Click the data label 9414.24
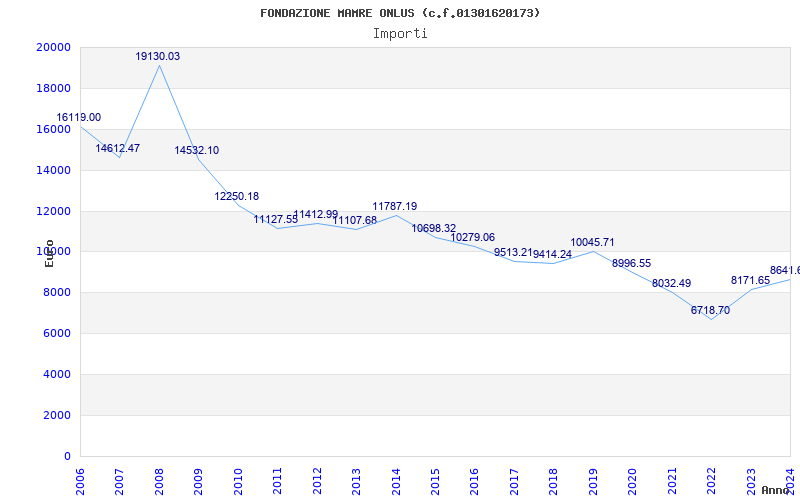 click(553, 255)
